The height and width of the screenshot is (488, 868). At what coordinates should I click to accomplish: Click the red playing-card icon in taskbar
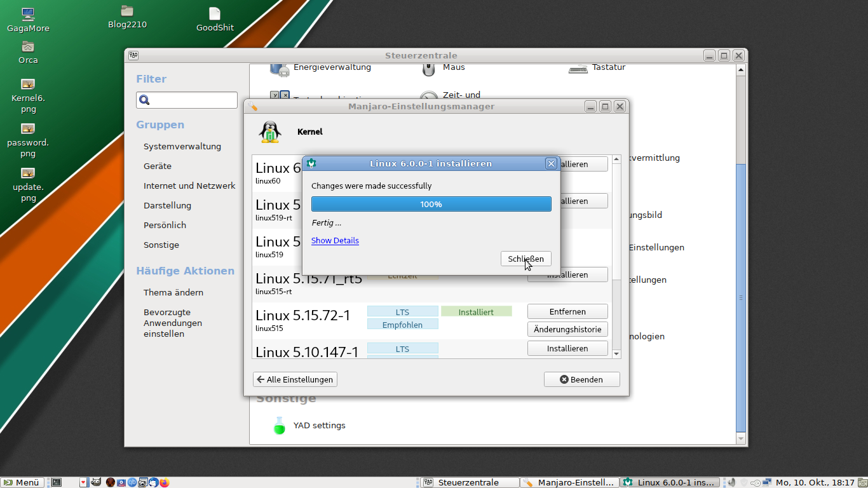pos(83,482)
